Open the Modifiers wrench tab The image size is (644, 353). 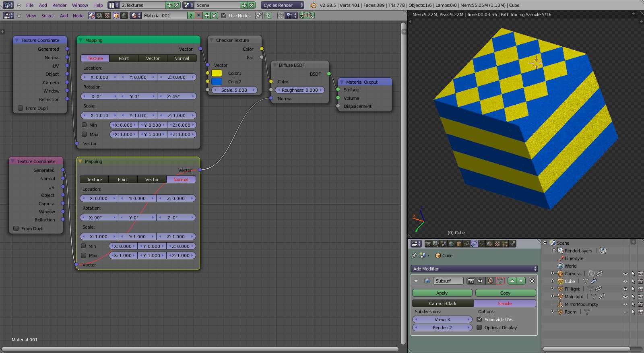(474, 244)
